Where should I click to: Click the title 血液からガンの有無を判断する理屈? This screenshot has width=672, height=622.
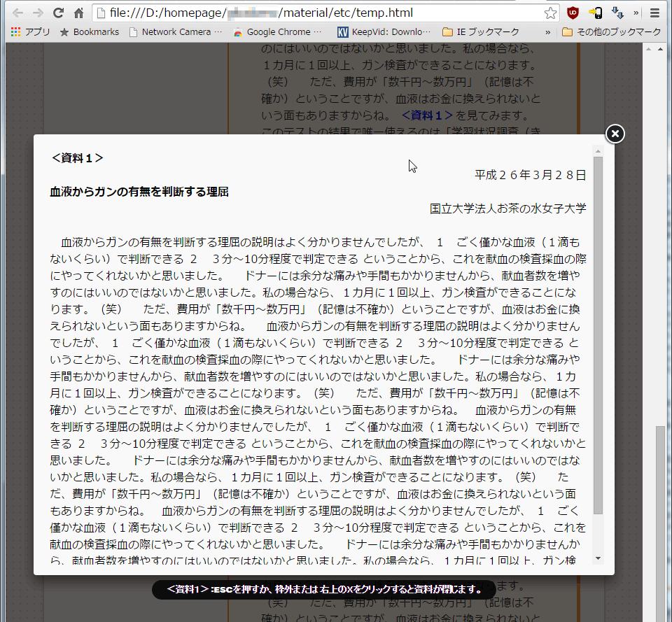pyautogui.click(x=139, y=192)
